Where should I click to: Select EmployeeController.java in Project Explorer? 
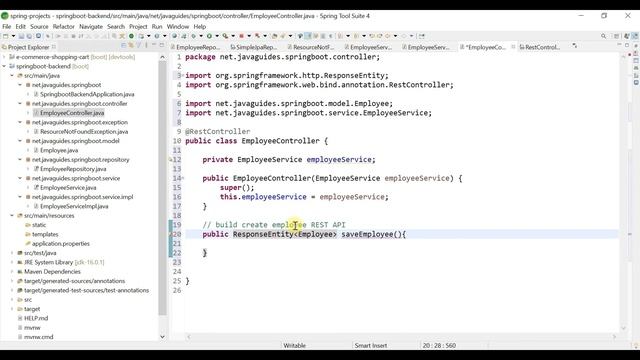[72, 113]
